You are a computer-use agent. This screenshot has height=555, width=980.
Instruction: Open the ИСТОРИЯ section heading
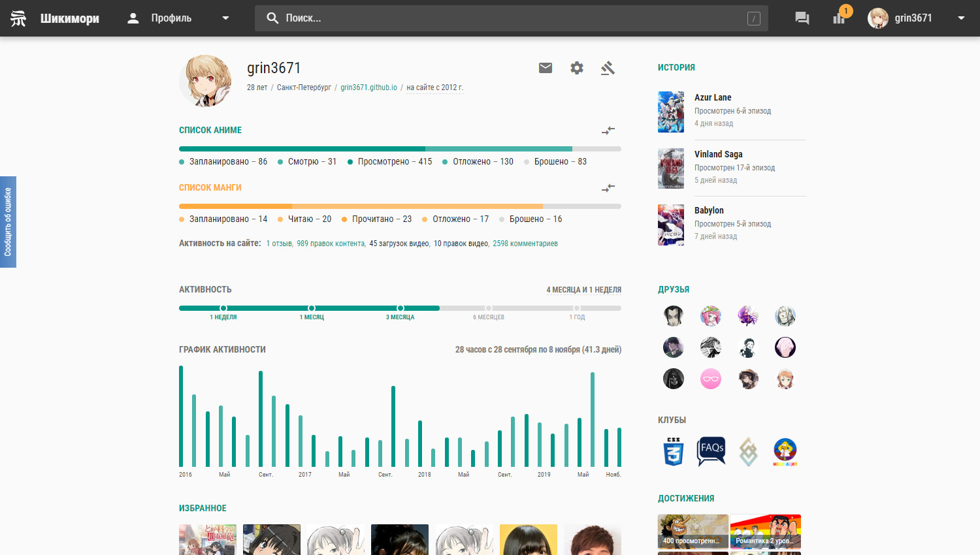point(676,67)
